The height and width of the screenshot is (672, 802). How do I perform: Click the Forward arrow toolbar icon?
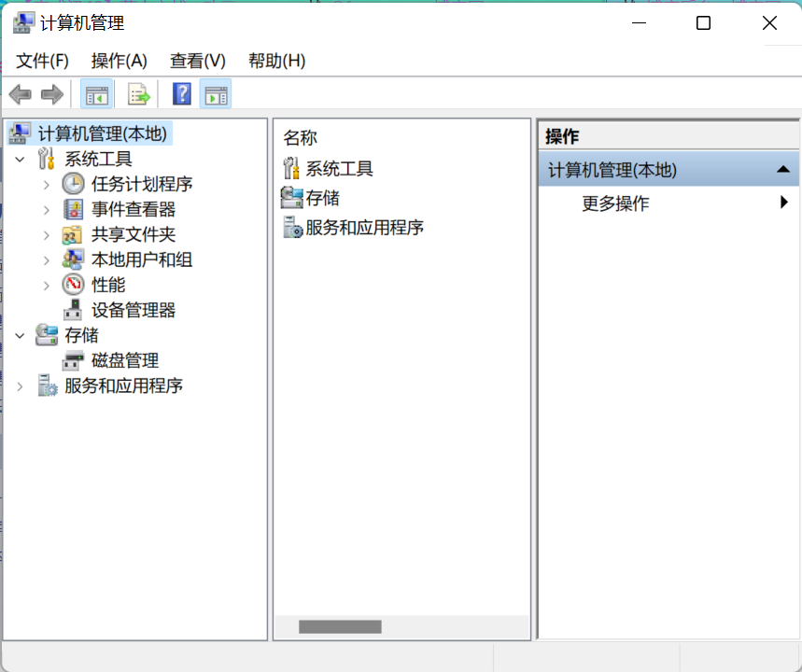(51, 94)
